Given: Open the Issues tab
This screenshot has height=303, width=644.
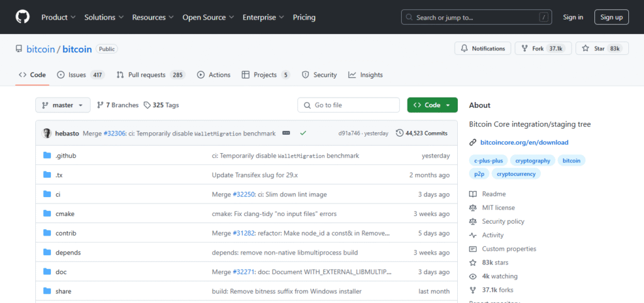Looking at the screenshot, I should click(x=80, y=75).
